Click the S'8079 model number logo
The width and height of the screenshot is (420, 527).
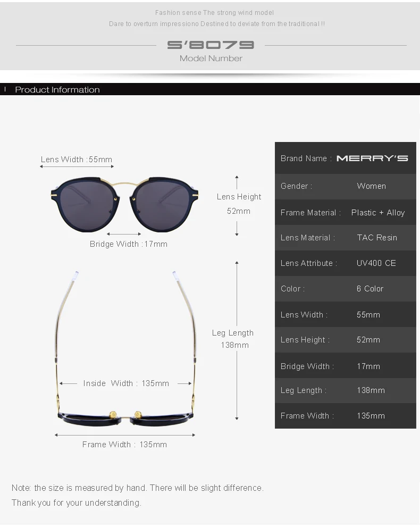[x=211, y=45]
